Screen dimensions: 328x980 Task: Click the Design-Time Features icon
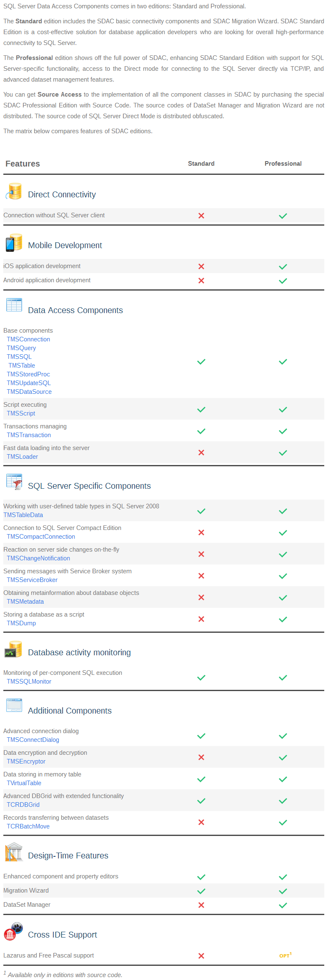[x=14, y=852]
